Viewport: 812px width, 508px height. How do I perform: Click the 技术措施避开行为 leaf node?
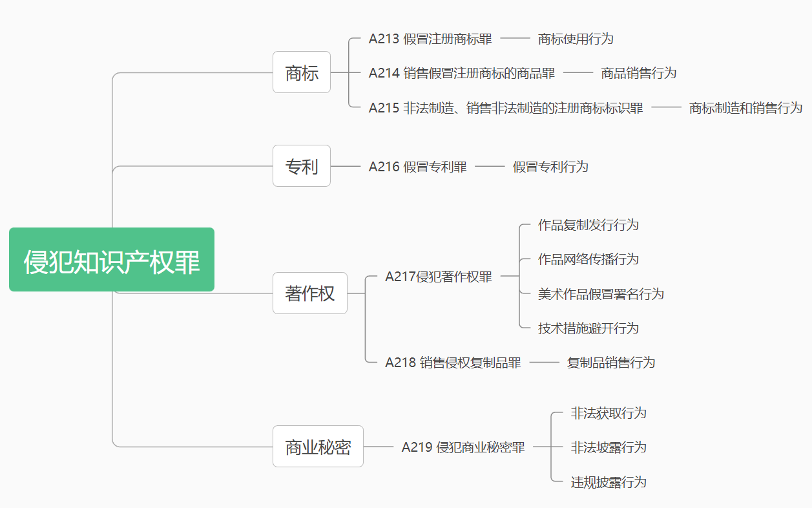point(588,328)
